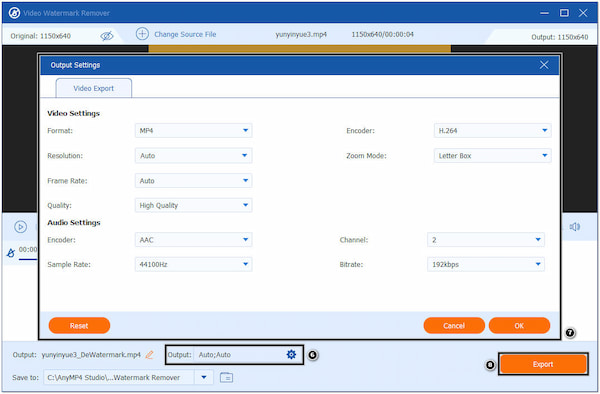The width and height of the screenshot is (600, 394).
Task: Click the 1150x640/00:00:04 info text
Action: point(382,34)
